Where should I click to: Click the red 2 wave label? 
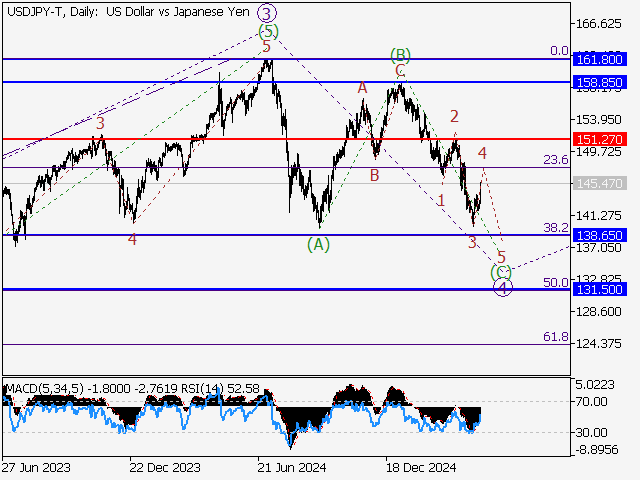pos(454,116)
